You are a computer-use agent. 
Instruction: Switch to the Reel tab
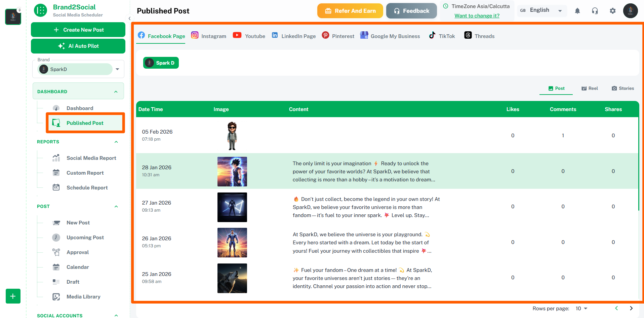[x=589, y=88]
